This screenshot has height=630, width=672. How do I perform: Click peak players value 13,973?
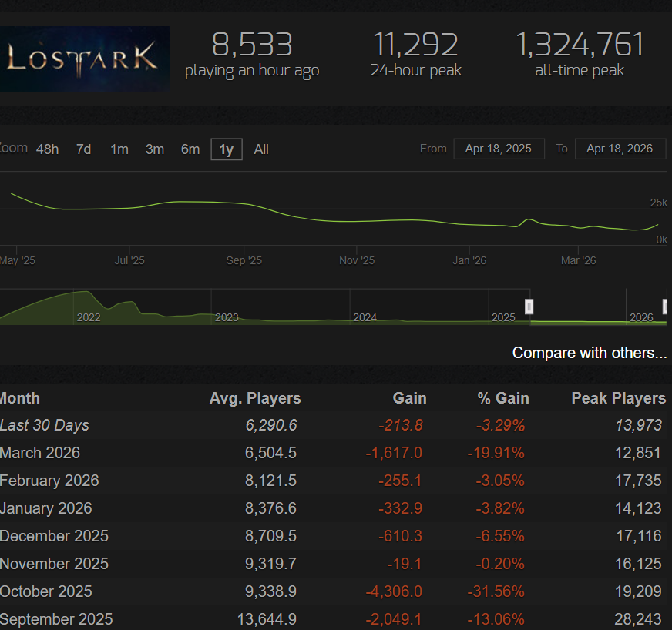coord(639,425)
